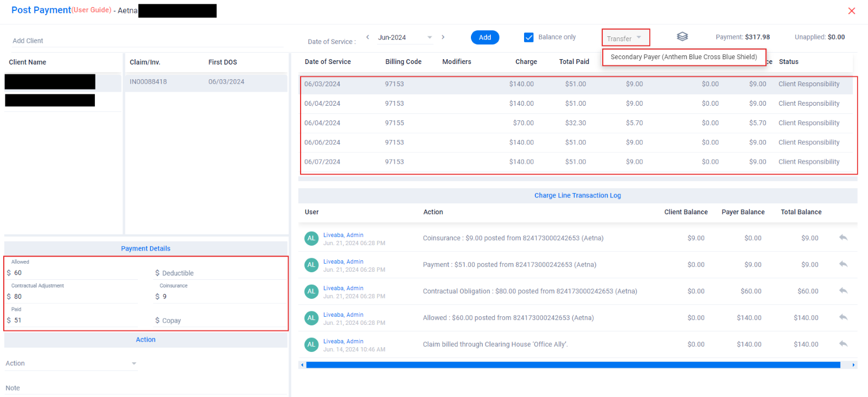Click the Client Balance column header
The width and height of the screenshot is (868, 397).
coord(686,212)
